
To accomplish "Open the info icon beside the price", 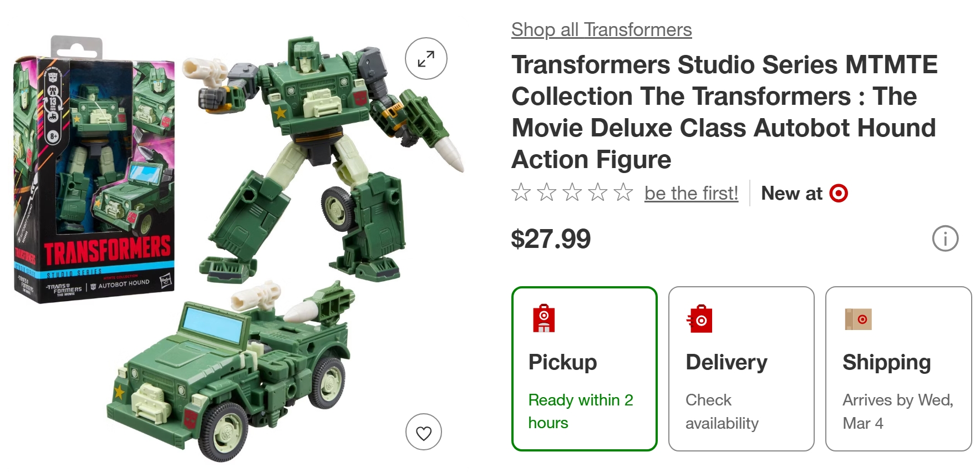I will 945,238.
